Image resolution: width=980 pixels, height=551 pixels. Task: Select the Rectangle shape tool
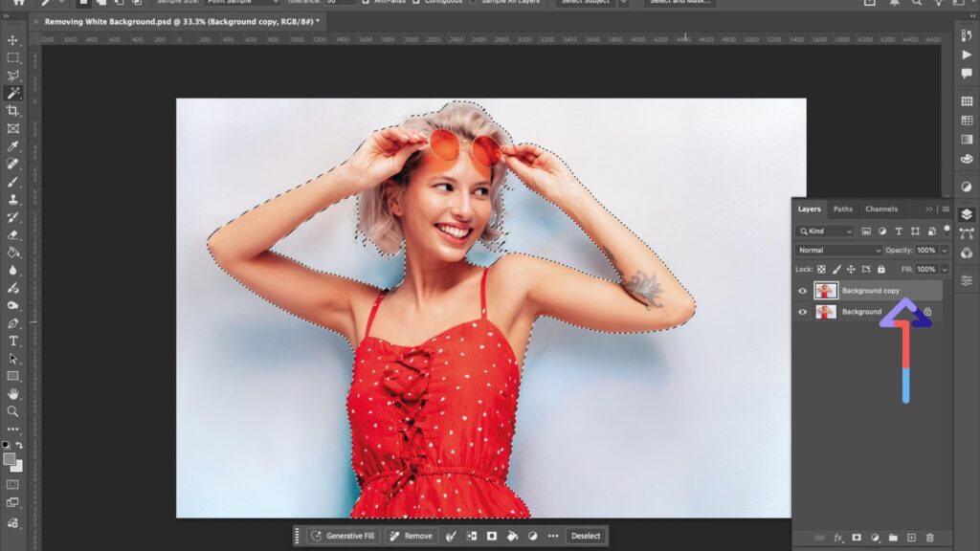[x=12, y=376]
